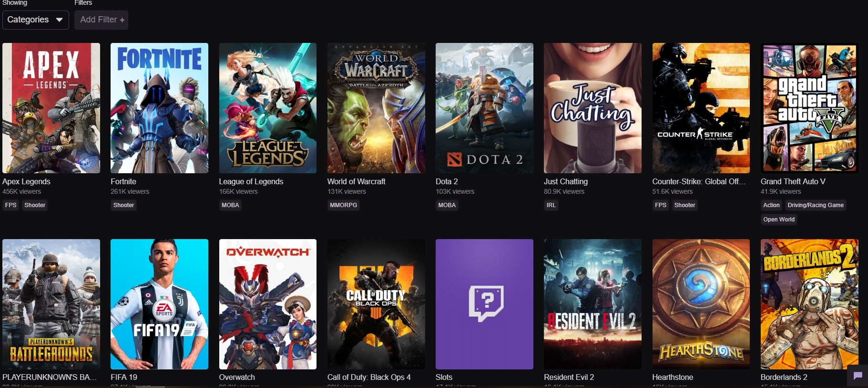
Task: Click the MMORPG tag under World of Warcraft
Action: click(x=343, y=205)
